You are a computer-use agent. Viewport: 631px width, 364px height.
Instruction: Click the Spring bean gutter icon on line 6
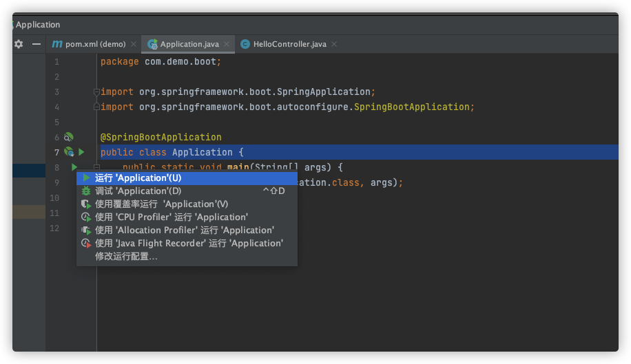coord(68,137)
